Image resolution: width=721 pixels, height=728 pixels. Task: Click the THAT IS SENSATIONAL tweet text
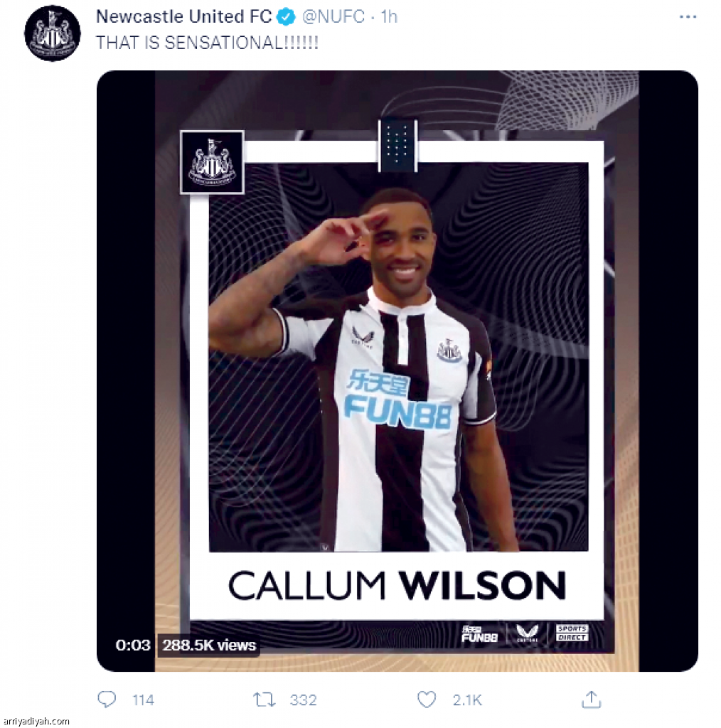pos(207,43)
